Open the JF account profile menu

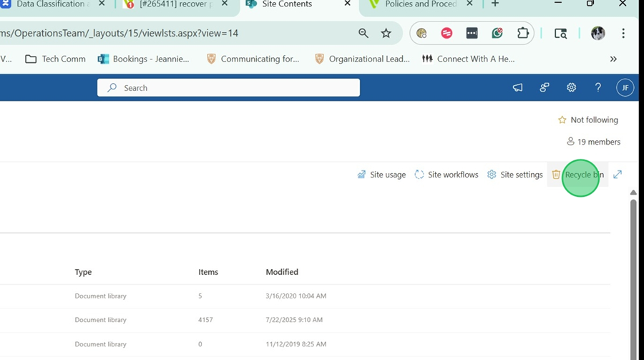pos(625,87)
